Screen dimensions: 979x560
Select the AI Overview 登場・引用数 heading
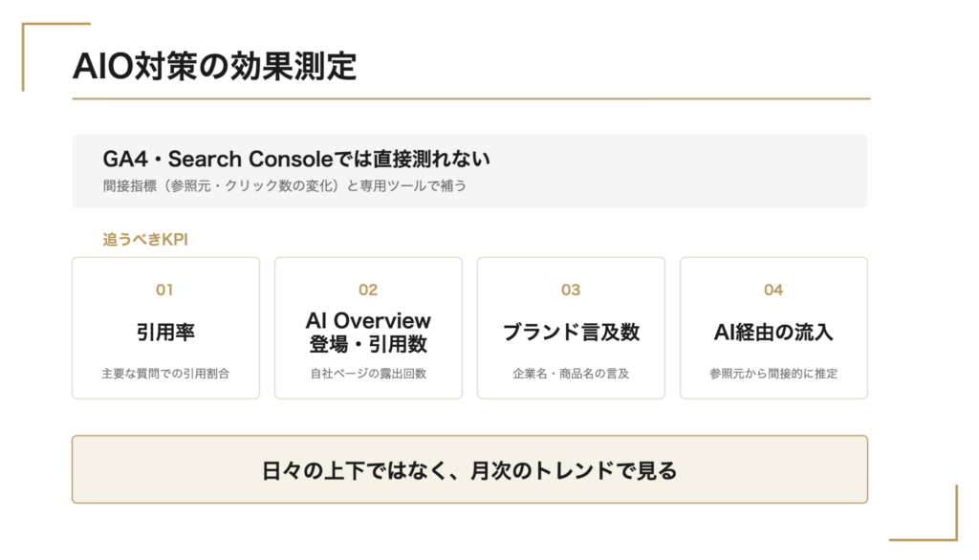click(x=368, y=333)
